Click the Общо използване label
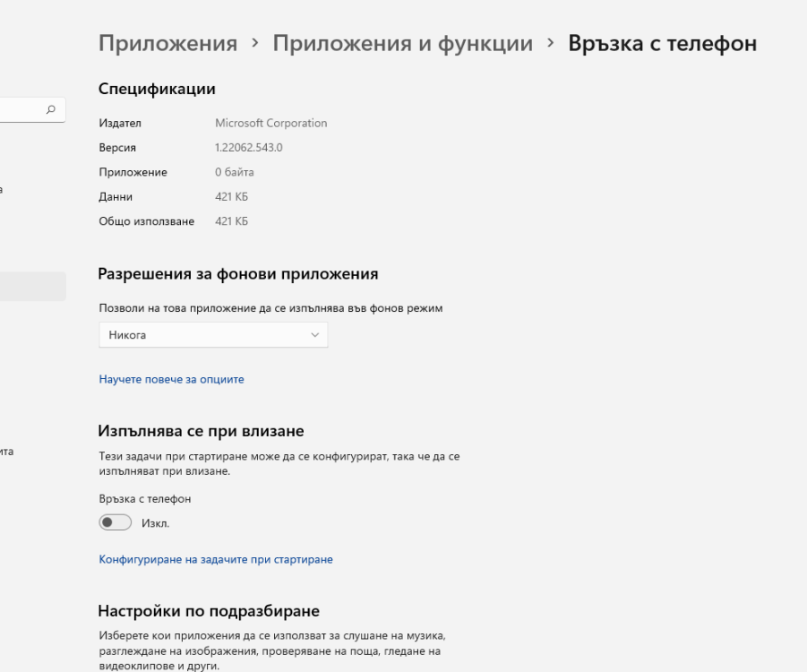Screen dimensions: 807x672 147,221
